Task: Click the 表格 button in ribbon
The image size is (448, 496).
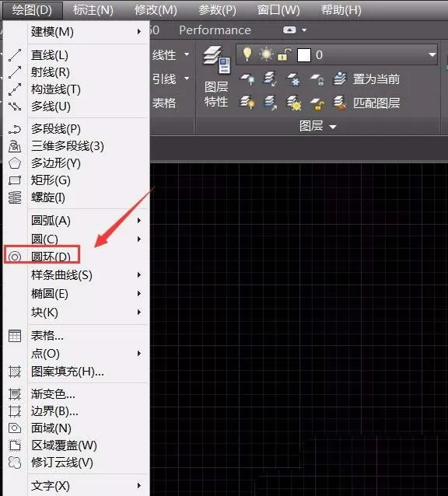Action: 164,103
